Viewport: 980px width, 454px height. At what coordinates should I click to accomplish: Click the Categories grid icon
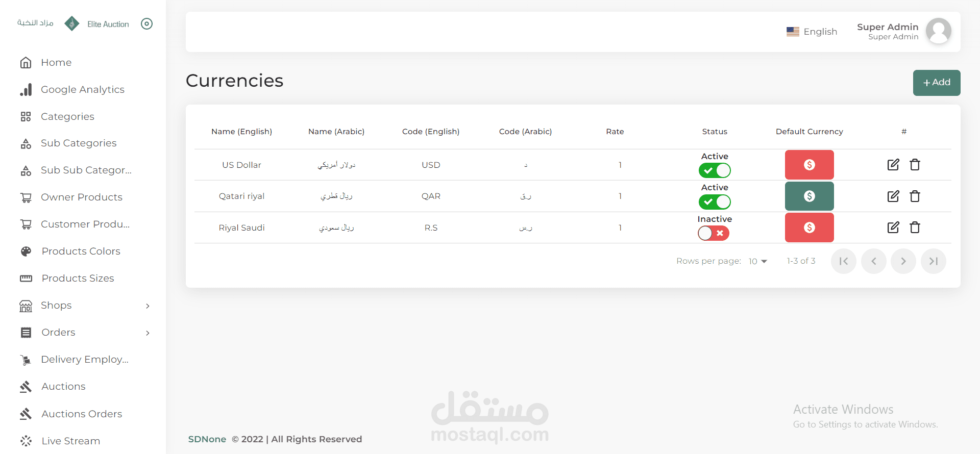pos(26,117)
